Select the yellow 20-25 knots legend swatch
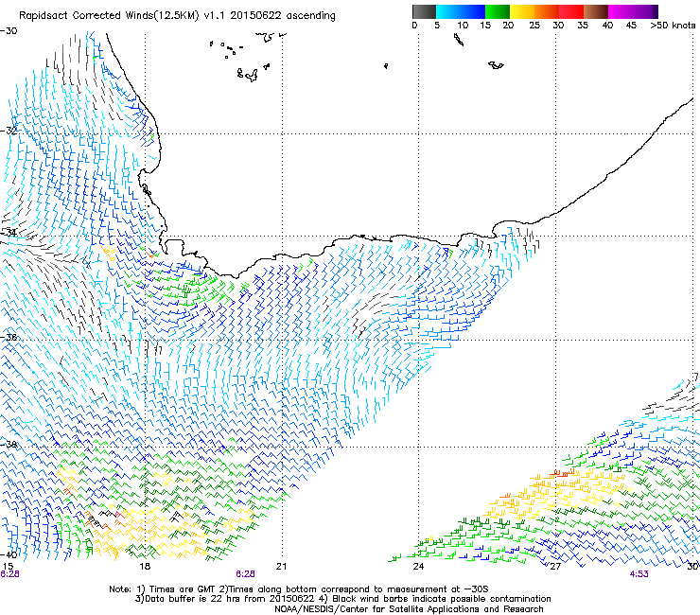The width and height of the screenshot is (700, 615). point(522,11)
